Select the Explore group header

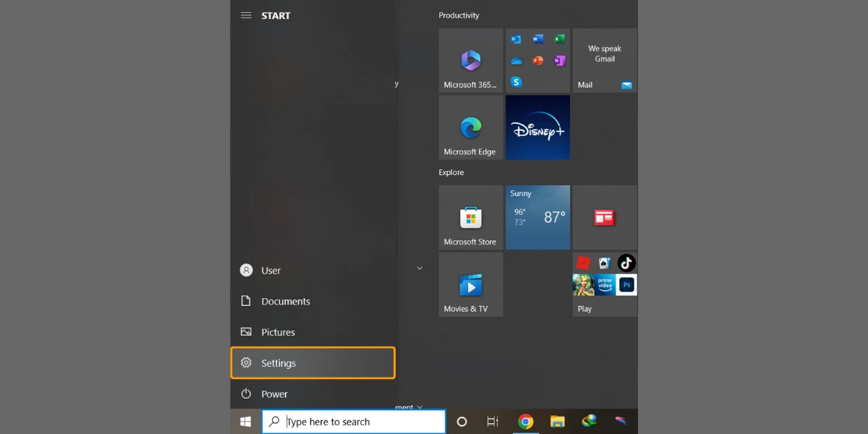tap(451, 172)
